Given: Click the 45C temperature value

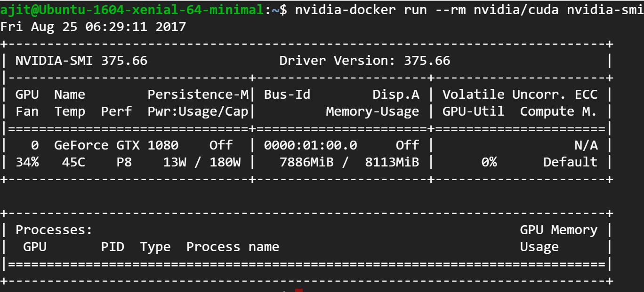Looking at the screenshot, I should 73,162.
